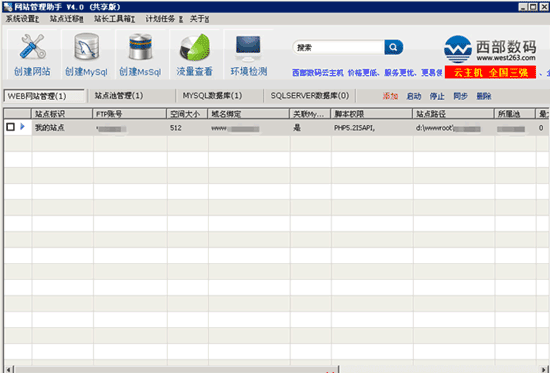This screenshot has height=373, width=550.
Task: Sort by 站点标识 column header
Action: (x=62, y=114)
